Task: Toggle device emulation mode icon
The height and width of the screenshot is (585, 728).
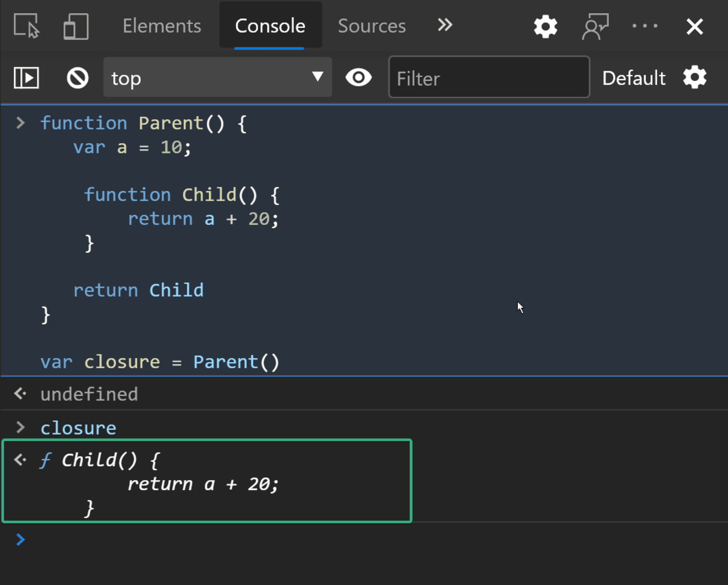Action: click(76, 26)
